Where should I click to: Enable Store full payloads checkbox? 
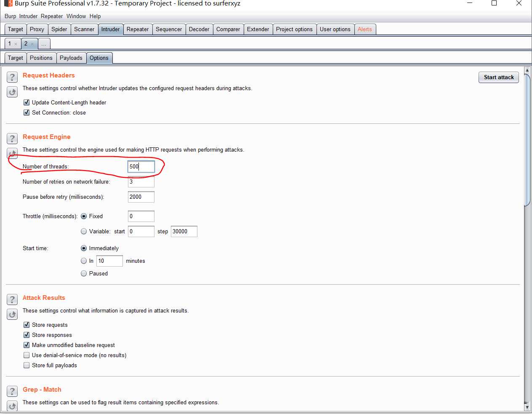[x=27, y=365]
